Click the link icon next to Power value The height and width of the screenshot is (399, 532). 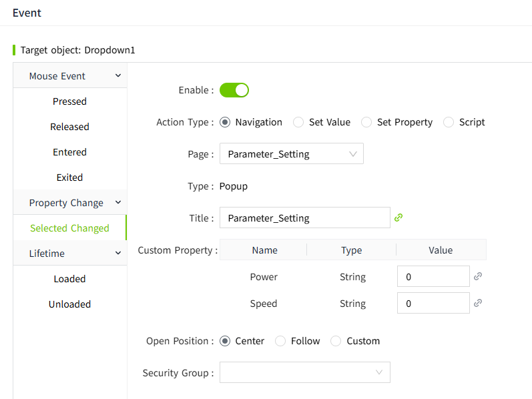[478, 276]
